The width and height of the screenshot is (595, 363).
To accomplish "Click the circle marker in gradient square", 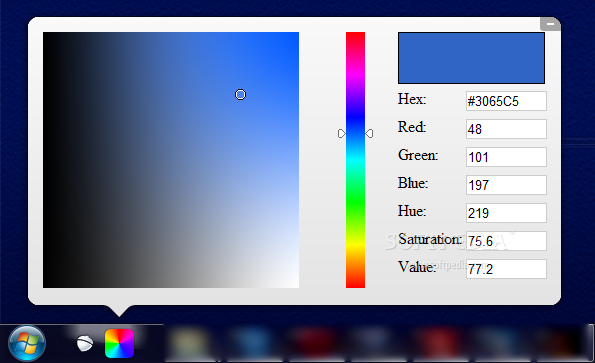I will (240, 94).
